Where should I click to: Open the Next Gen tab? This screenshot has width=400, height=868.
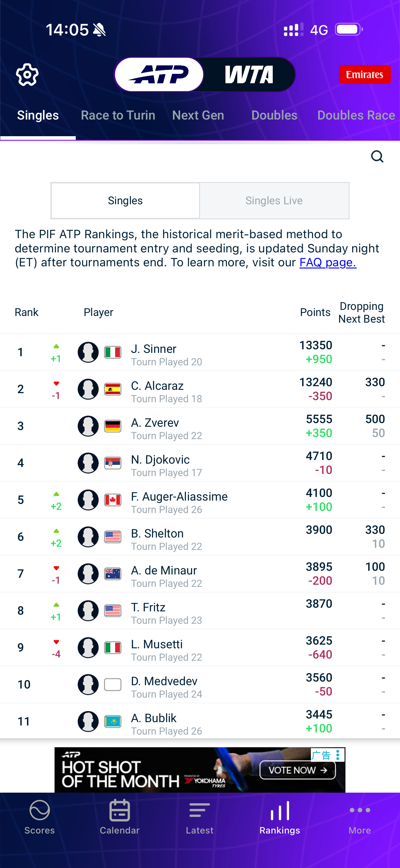(198, 115)
